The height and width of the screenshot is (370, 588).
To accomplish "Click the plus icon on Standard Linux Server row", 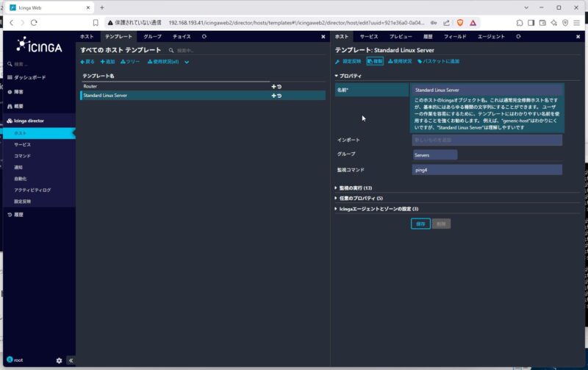I will pos(273,96).
